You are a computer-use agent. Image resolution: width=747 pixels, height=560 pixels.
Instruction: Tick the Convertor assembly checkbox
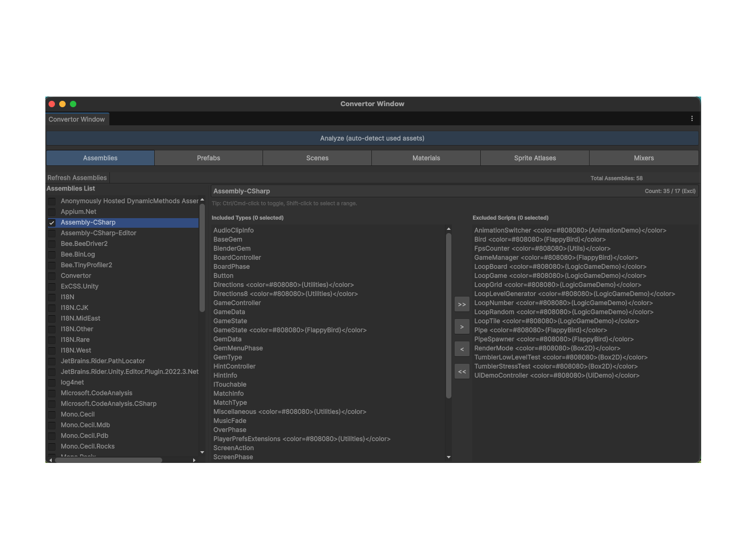pos(52,276)
